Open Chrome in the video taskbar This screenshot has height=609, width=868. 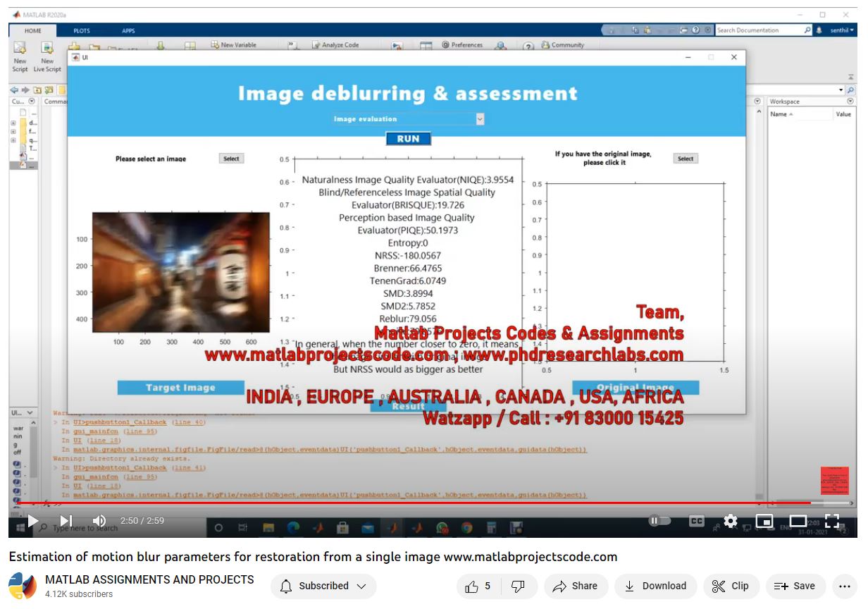coord(466,527)
